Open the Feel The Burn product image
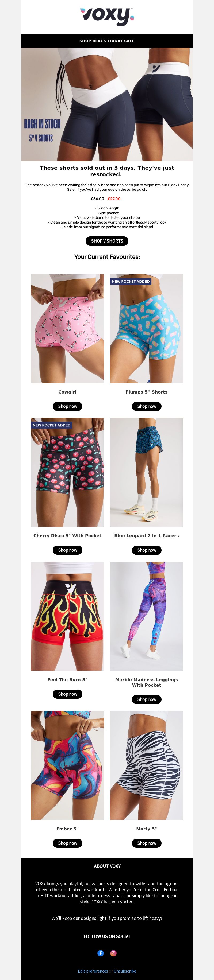Viewport: 214px width, 980px height. (67, 616)
